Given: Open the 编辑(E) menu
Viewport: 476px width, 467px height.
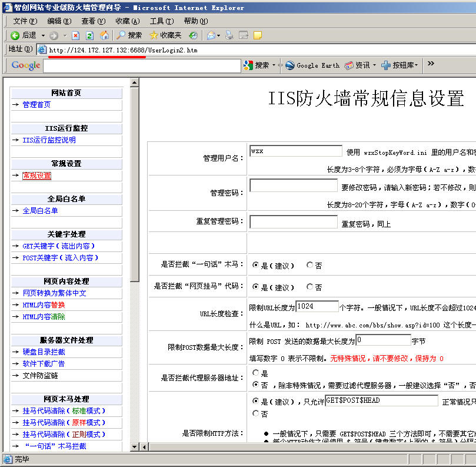Looking at the screenshot, I should point(59,21).
